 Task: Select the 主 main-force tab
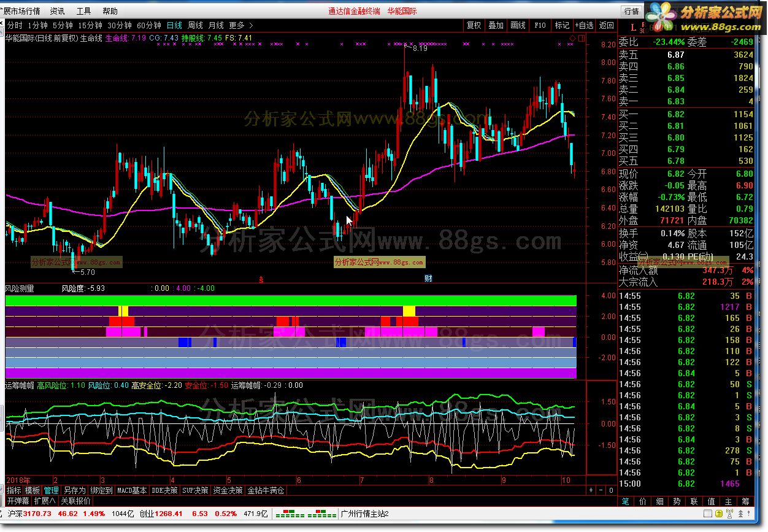[729, 501]
